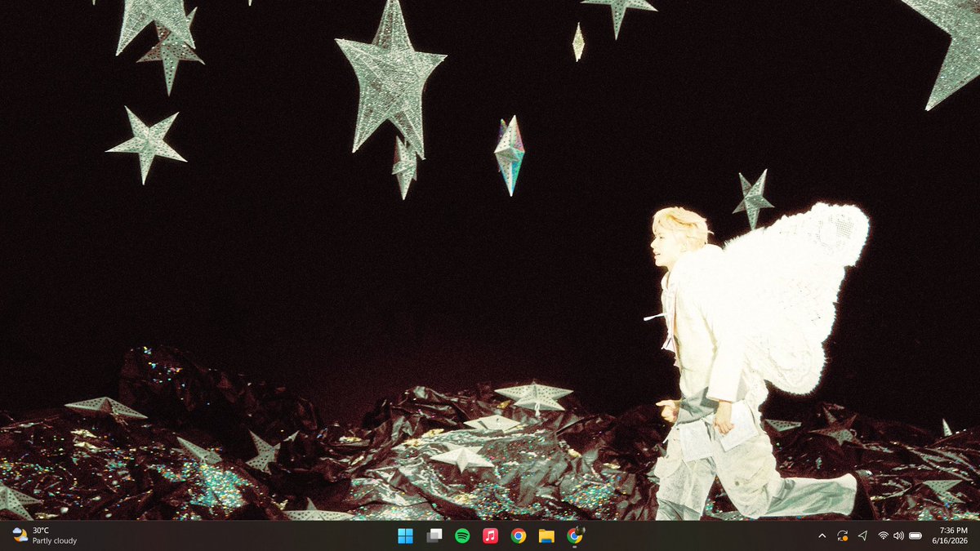Open Wi-Fi network settings icon
The width and height of the screenshot is (980, 551).
coord(883,535)
